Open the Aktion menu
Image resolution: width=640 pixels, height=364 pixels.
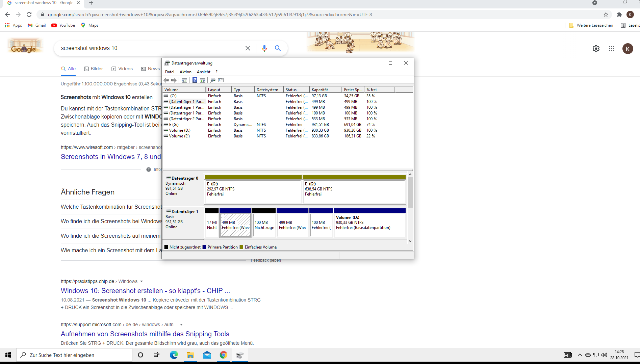(x=185, y=72)
